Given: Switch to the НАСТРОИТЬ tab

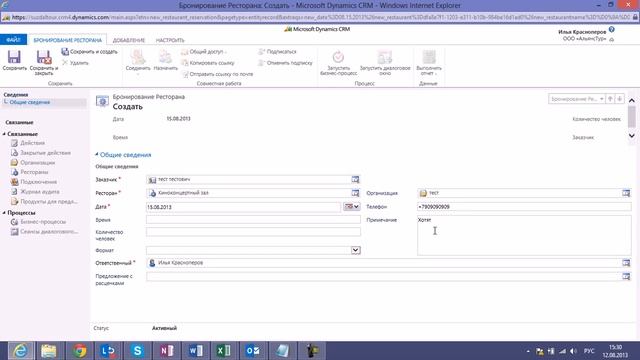Looking at the screenshot, I should tap(170, 40).
